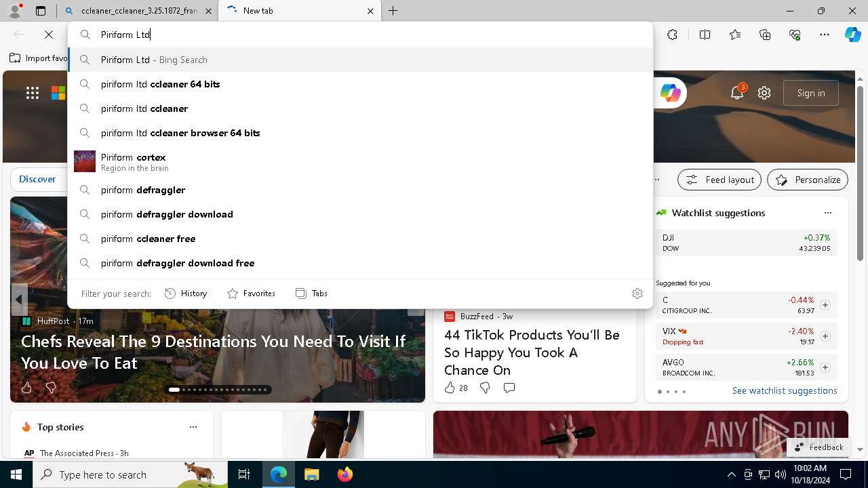Screen dimensions: 868x488
Task: Dislike the HuffPost chefs article
Action: coord(50,388)
